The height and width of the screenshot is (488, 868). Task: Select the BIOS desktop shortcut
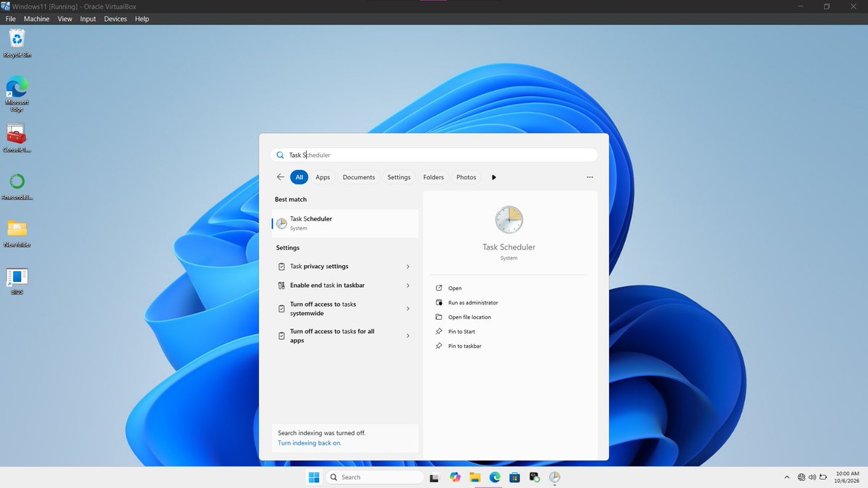(17, 281)
